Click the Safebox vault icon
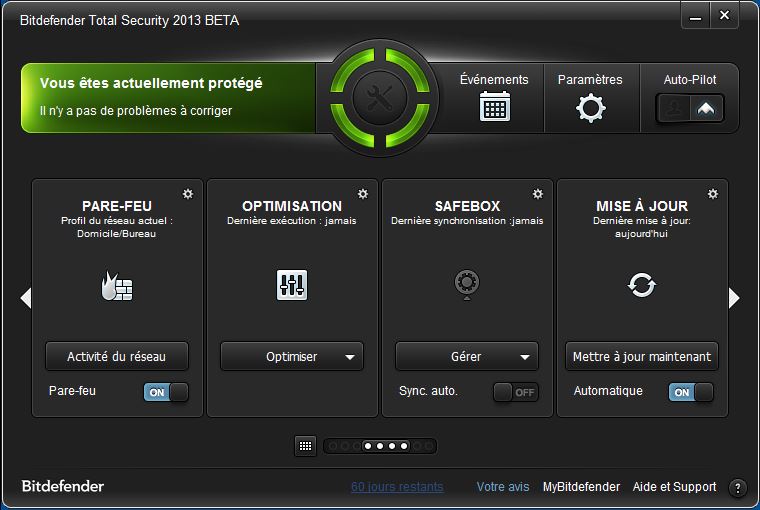The height and width of the screenshot is (510, 760). (x=467, y=284)
